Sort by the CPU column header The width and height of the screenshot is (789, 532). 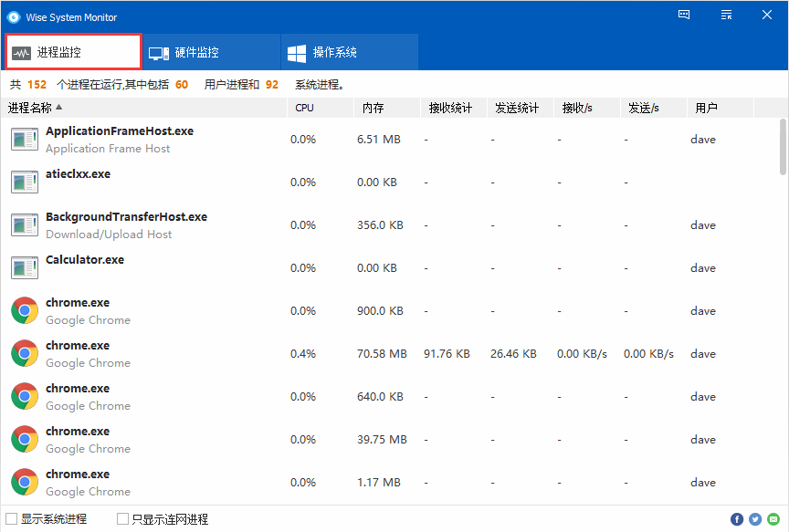click(320, 108)
